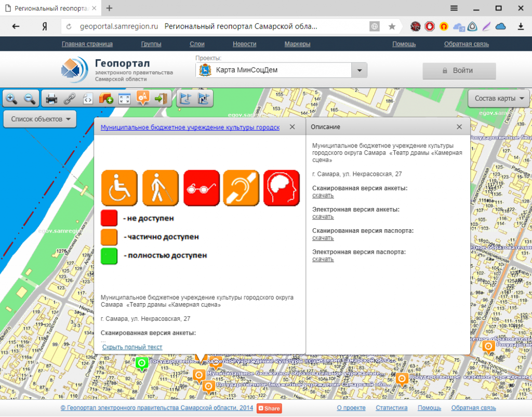Click the green arrow door icon

tap(161, 99)
